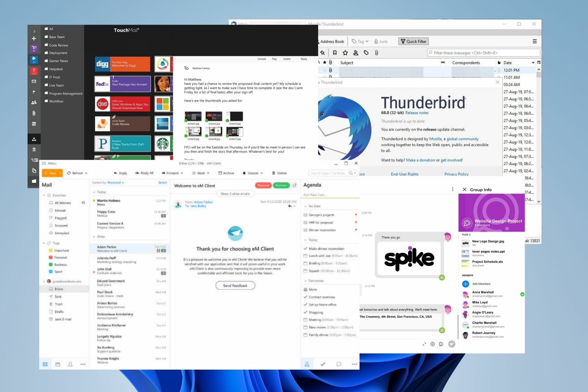Check the 'Lunch with Joe' agenda task
The height and width of the screenshot is (392, 588).
(305, 256)
